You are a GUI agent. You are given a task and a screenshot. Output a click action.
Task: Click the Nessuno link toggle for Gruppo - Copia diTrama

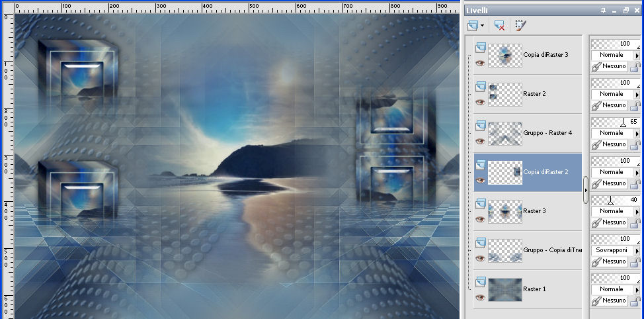click(610, 261)
